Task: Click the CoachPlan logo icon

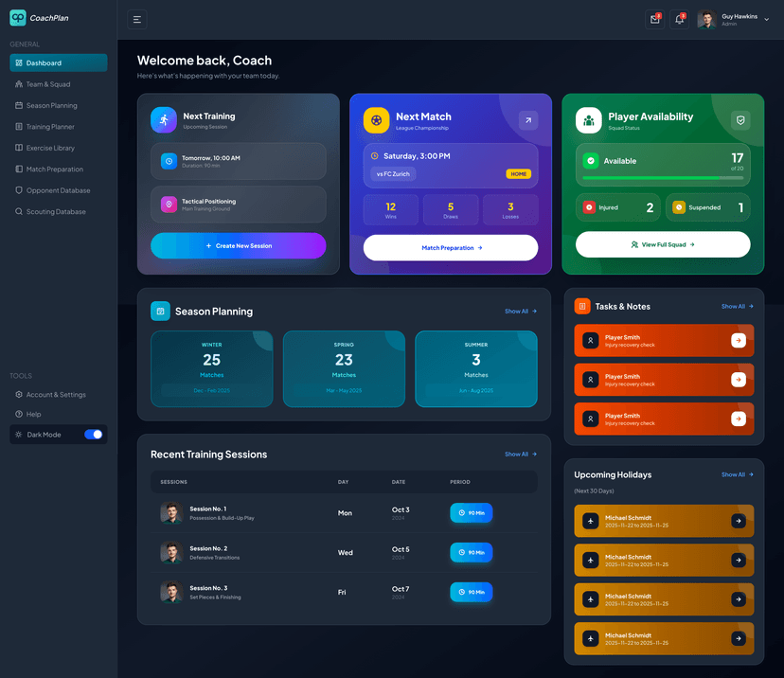Action: click(18, 17)
